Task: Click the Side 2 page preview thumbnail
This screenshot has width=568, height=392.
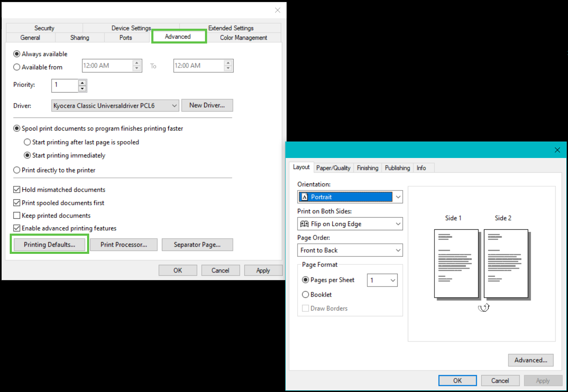Action: 506,264
